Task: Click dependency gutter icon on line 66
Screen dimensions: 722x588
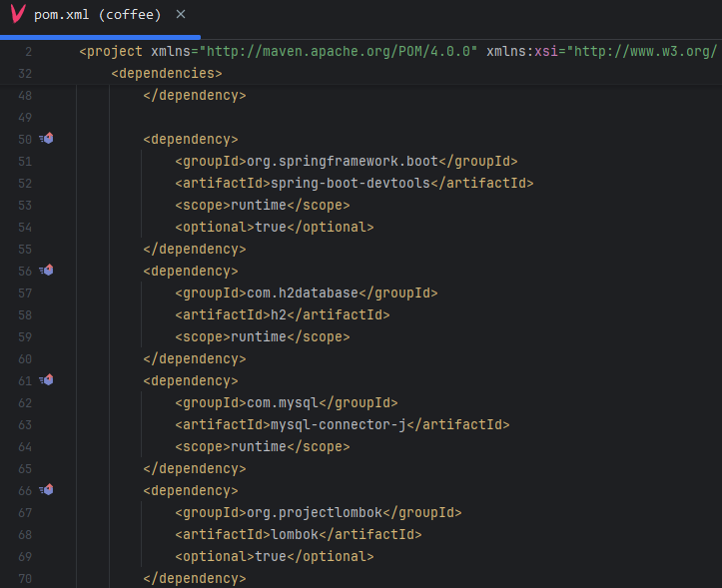Action: click(46, 490)
